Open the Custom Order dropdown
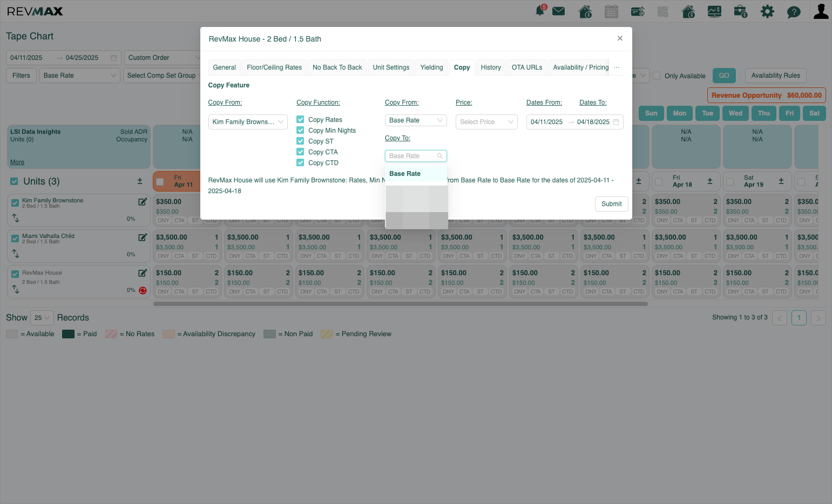The image size is (832, 504). click(164, 58)
